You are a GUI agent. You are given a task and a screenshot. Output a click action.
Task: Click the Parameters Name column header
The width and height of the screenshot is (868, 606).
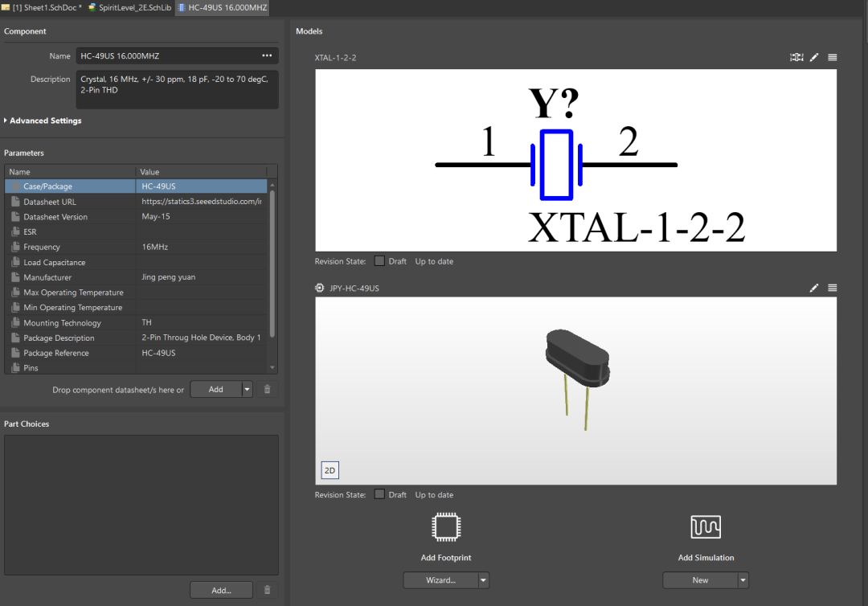70,171
